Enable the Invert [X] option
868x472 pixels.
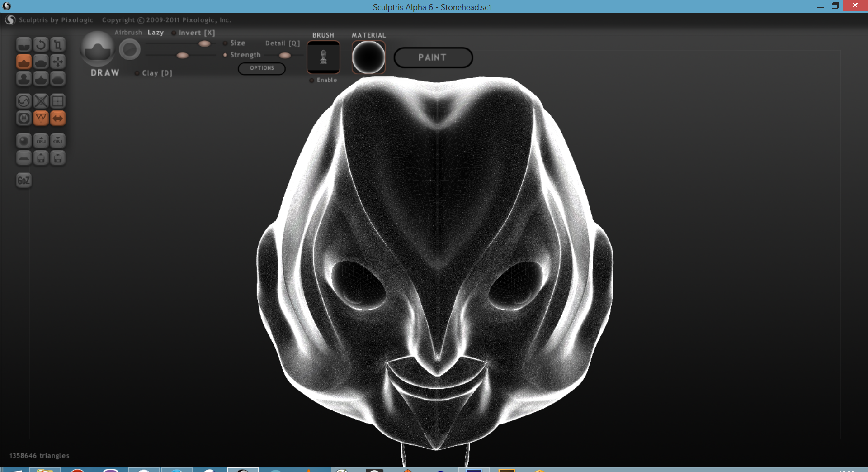(x=174, y=33)
